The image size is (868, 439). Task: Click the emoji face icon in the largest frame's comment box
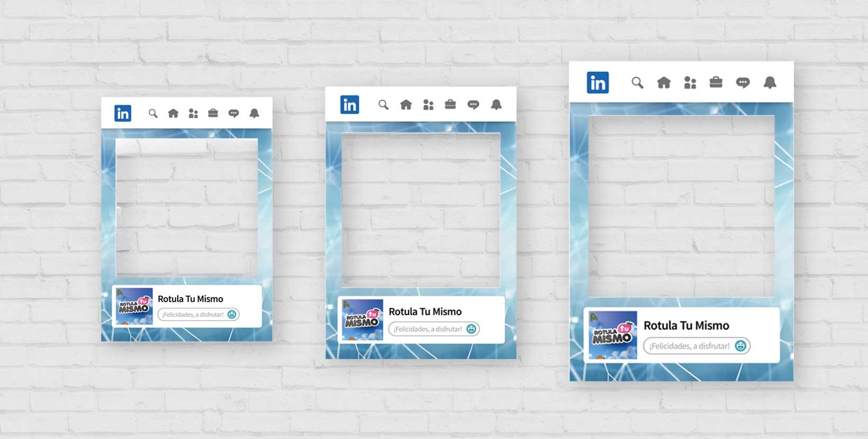[740, 346]
